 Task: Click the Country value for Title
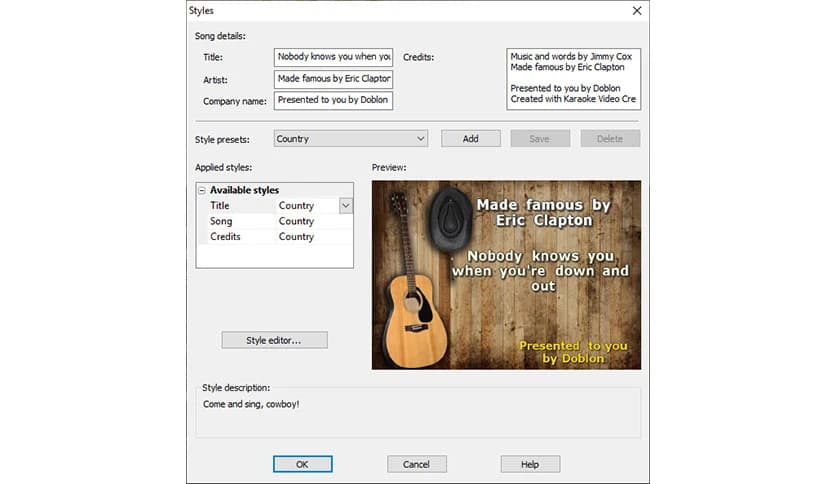click(x=296, y=206)
